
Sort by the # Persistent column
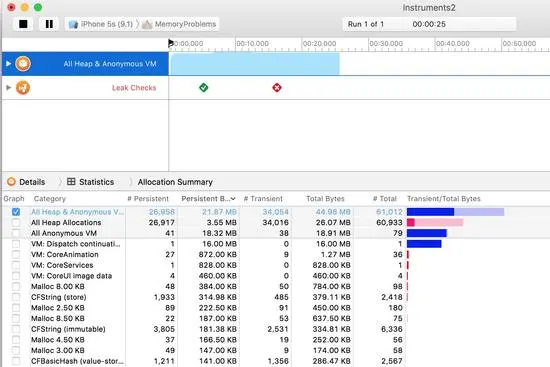(x=148, y=199)
